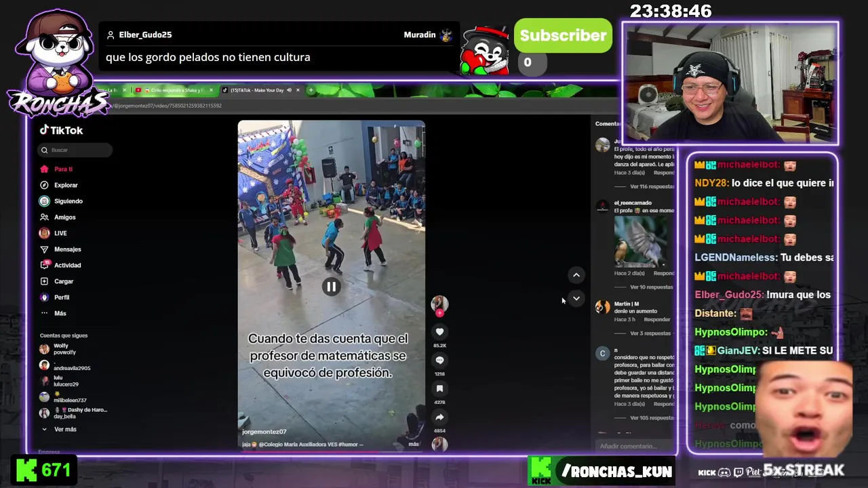Expand Ver 3 respuestas
The width and height of the screenshot is (868, 488).
coord(650,333)
